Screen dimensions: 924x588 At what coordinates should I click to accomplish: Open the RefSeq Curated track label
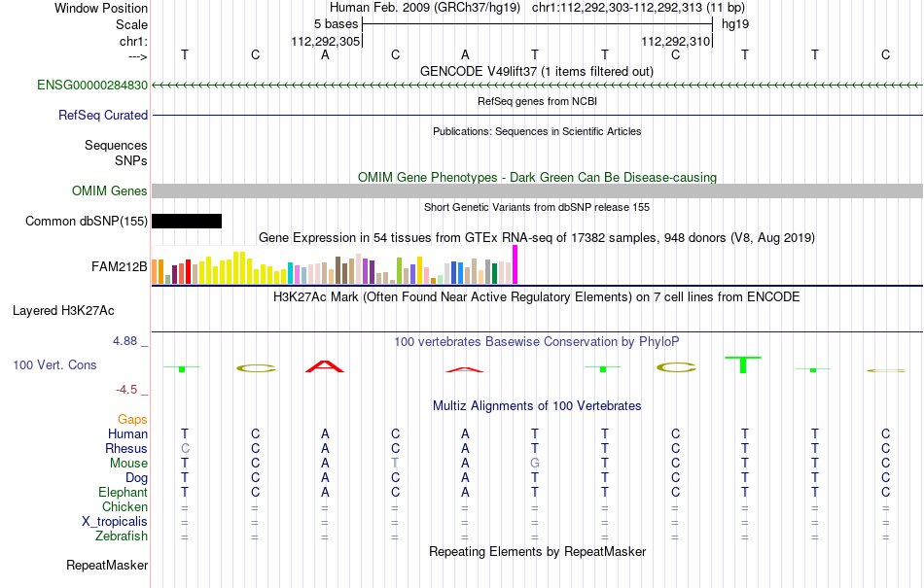103,115
